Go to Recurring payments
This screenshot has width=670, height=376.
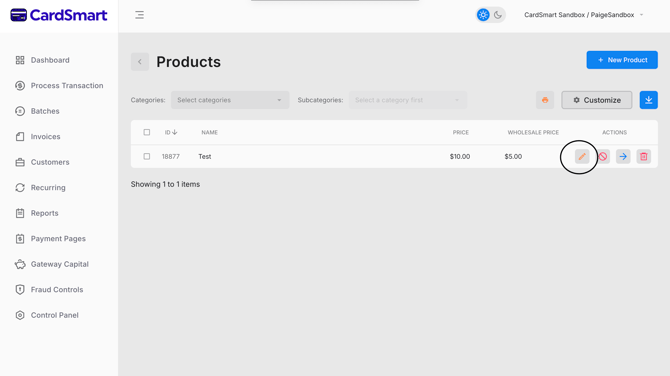(48, 188)
